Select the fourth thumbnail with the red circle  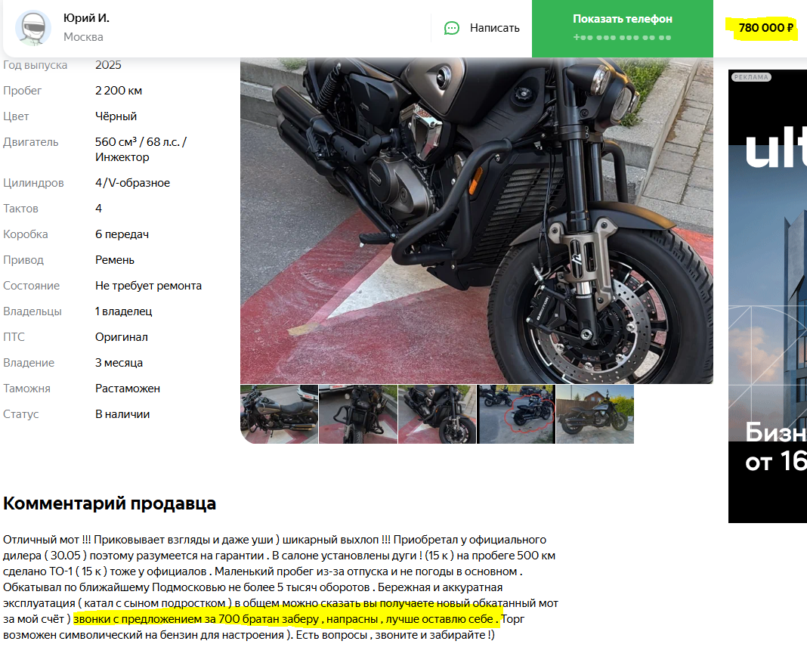[516, 414]
